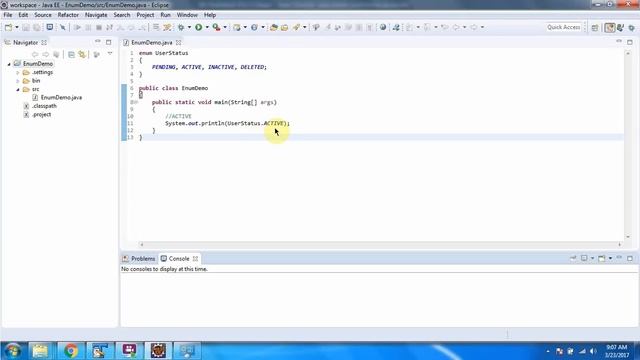Click the New wizard toolbar icon
The width and height of the screenshot is (640, 360).
coord(9,27)
